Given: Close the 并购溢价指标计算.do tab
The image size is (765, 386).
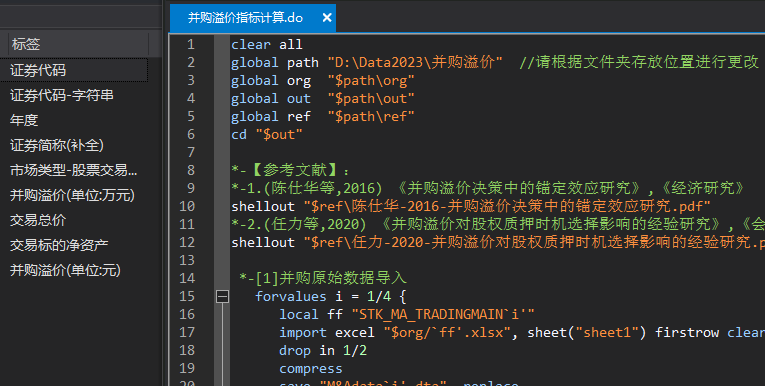Looking at the screenshot, I should click(327, 18).
